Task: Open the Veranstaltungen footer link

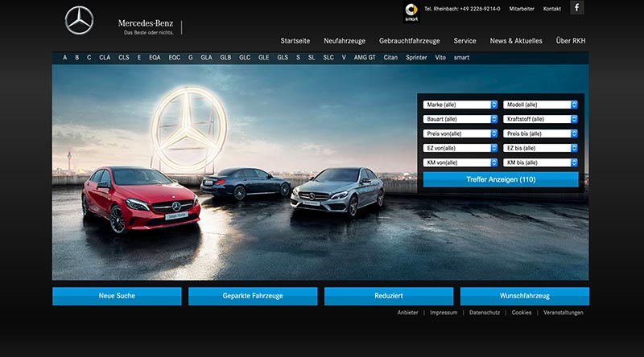Action: coord(563,313)
